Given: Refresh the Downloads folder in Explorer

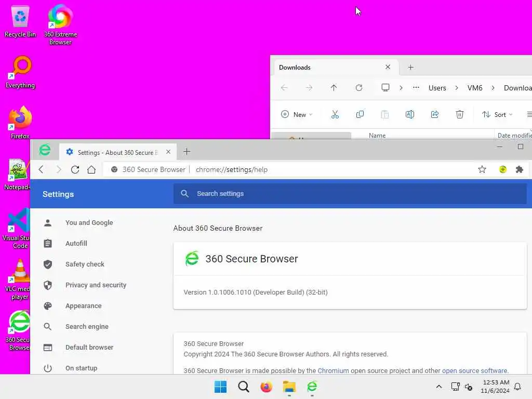Looking at the screenshot, I should pos(359,88).
